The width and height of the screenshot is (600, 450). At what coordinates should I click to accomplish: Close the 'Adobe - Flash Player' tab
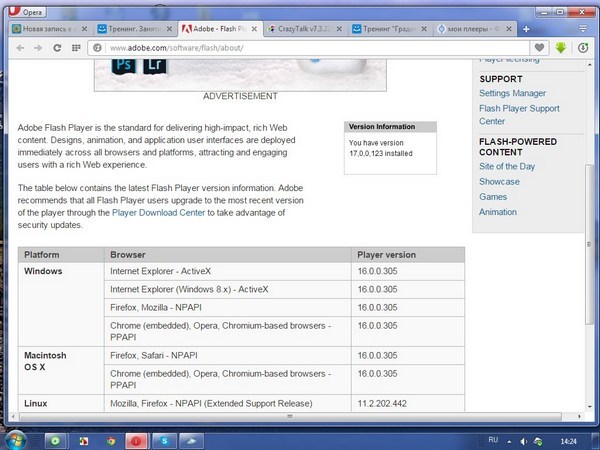254,29
